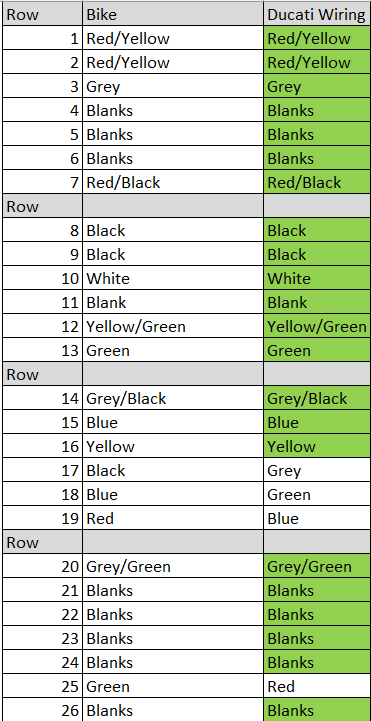This screenshot has height=721, width=371.
Task: Click the Ducati Wiring cell 'Green' in row 18
Action: (317, 494)
